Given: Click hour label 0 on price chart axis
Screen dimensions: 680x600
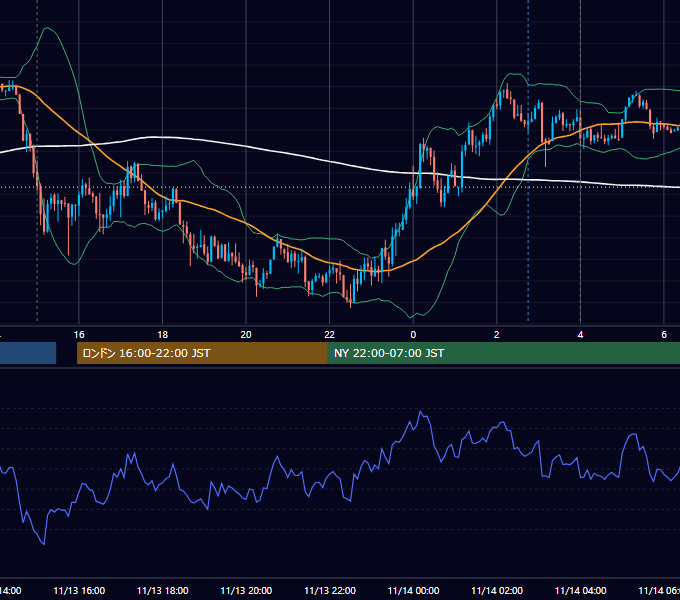Looking at the screenshot, I should click(x=413, y=335).
